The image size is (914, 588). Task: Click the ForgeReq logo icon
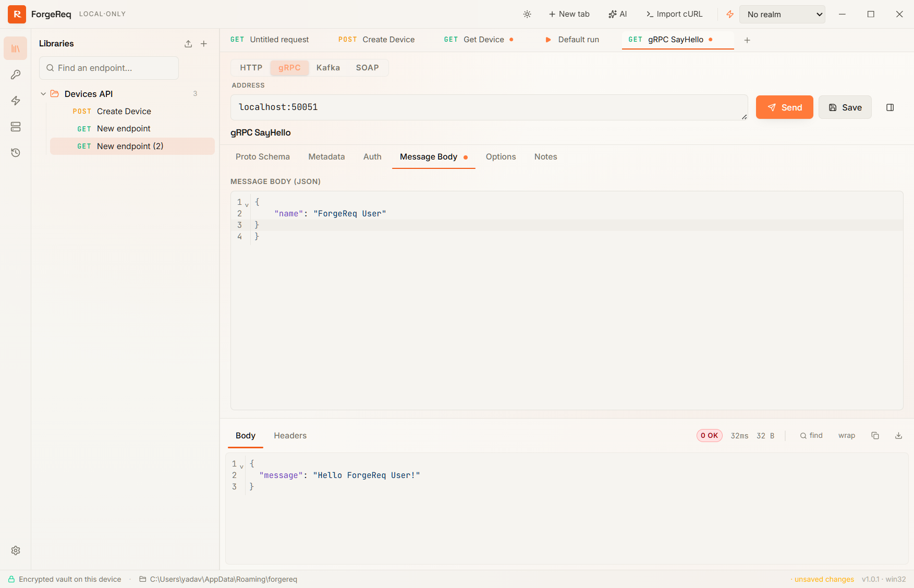[x=17, y=14]
